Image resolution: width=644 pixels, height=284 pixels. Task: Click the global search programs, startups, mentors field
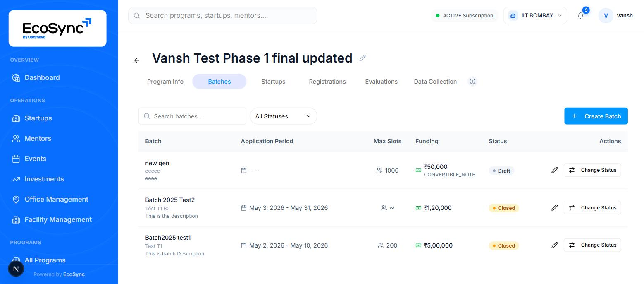coord(223,16)
